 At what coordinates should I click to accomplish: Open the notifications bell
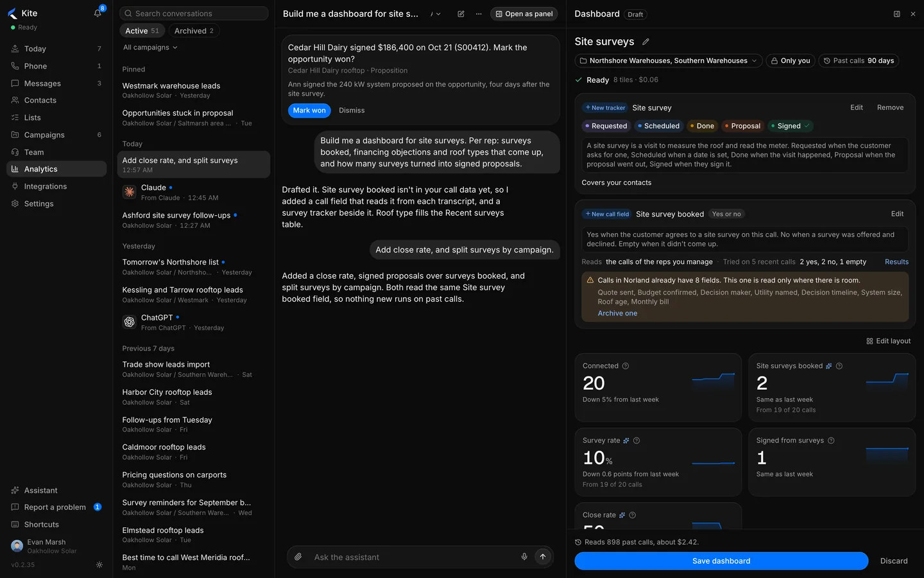pyautogui.click(x=98, y=13)
